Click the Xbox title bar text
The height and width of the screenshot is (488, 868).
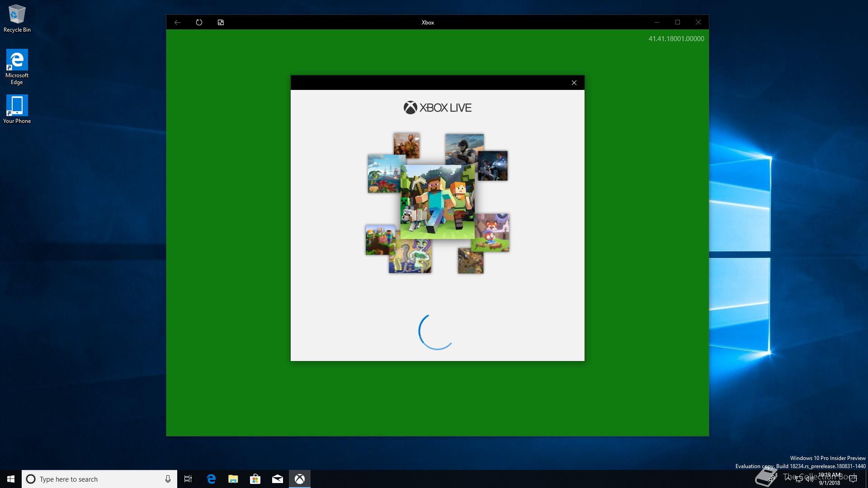tap(428, 22)
